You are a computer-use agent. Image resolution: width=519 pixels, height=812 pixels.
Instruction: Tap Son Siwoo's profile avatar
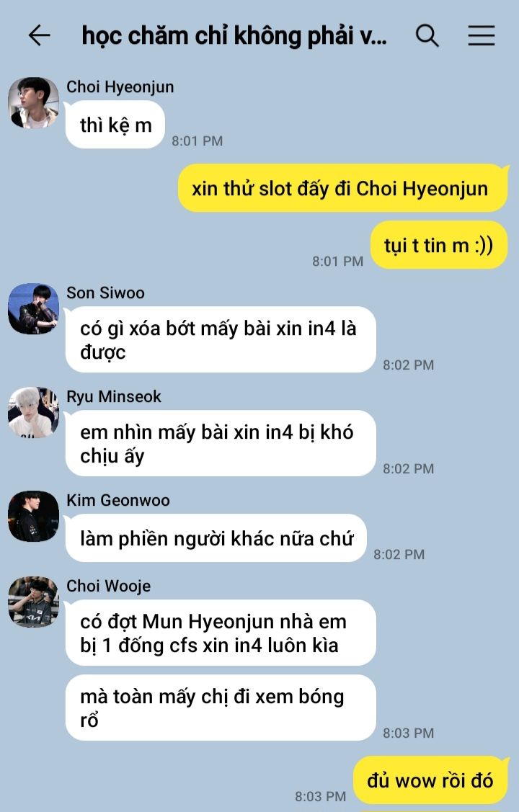tap(34, 308)
